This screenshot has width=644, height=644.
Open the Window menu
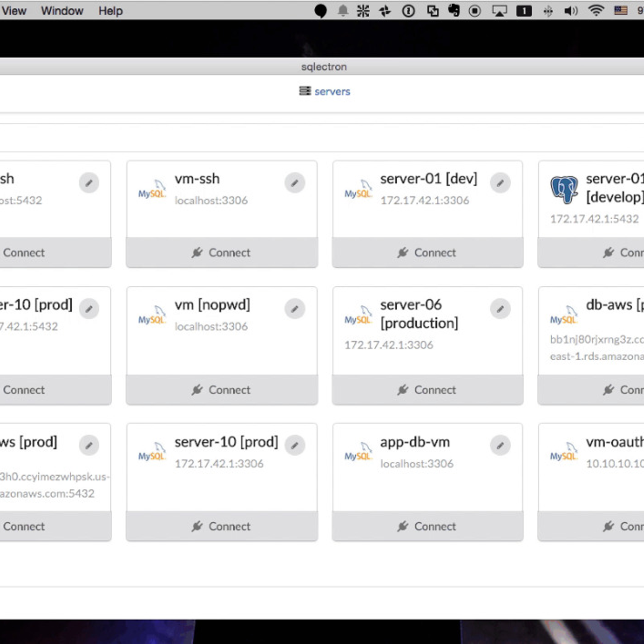pyautogui.click(x=62, y=11)
